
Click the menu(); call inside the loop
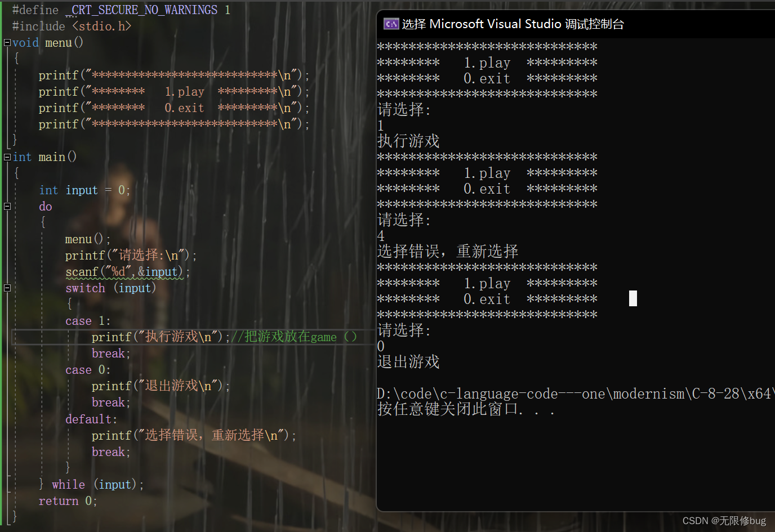coord(88,239)
